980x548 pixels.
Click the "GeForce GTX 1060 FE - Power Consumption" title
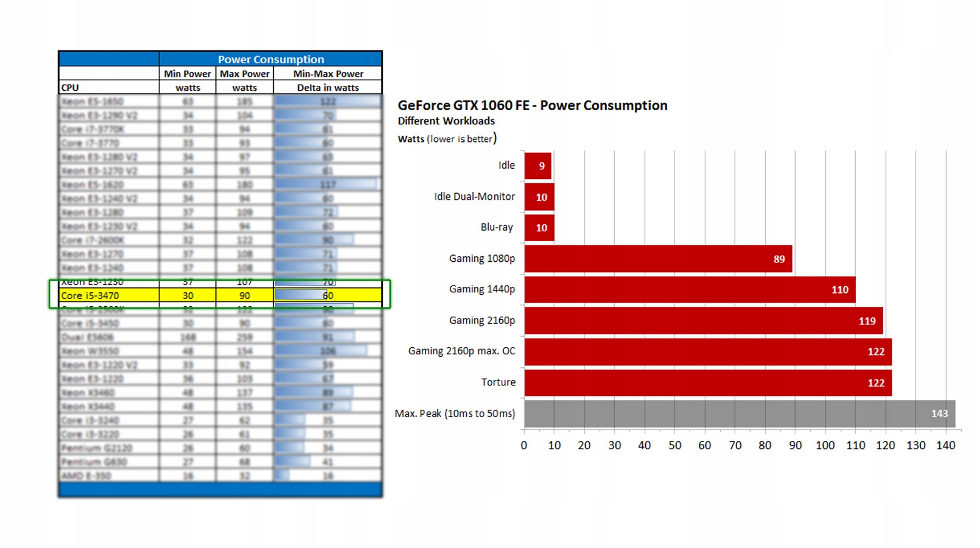pyautogui.click(x=533, y=105)
